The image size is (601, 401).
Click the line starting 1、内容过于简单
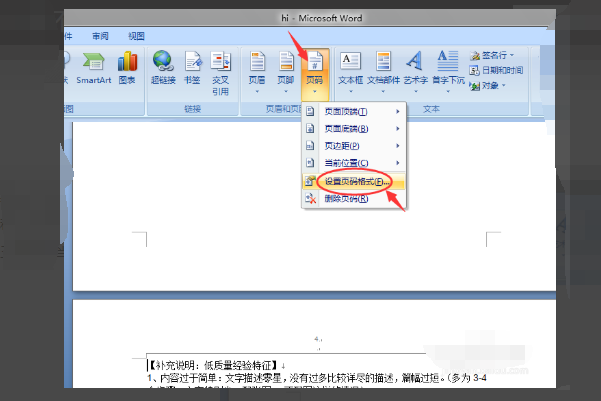pos(317,378)
